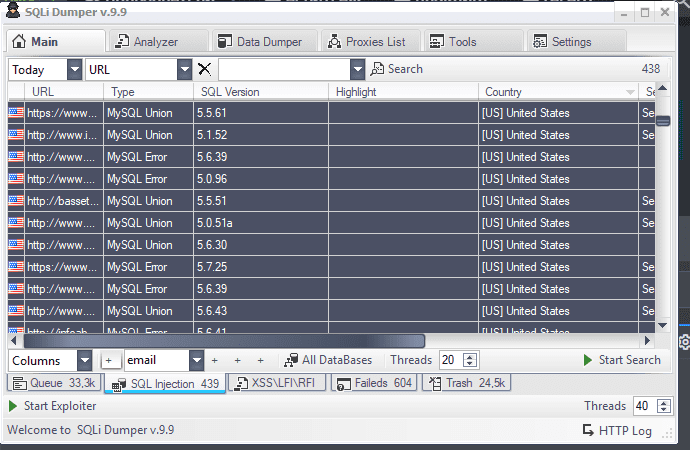Click the Country column sort arrow

pyautogui.click(x=630, y=92)
